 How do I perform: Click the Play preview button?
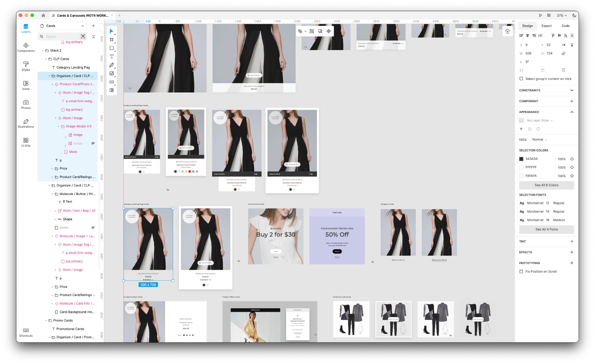click(540, 16)
